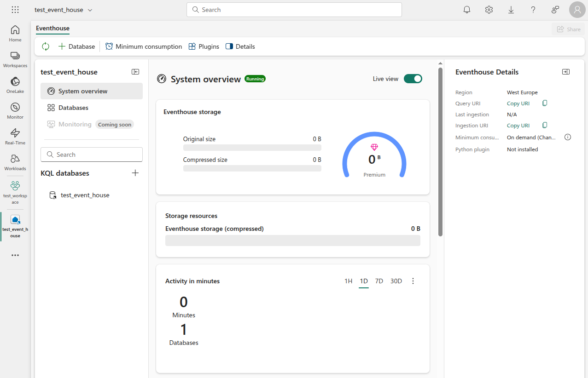The image size is (588, 378).
Task: Open the Minimum consumption info tooltip icon
Action: (567, 137)
